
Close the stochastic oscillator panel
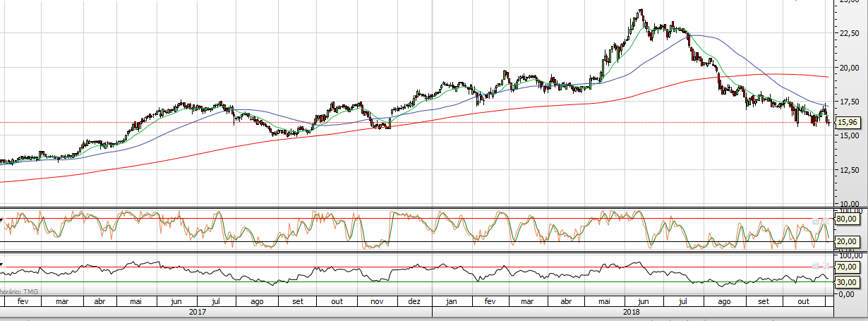click(826, 221)
